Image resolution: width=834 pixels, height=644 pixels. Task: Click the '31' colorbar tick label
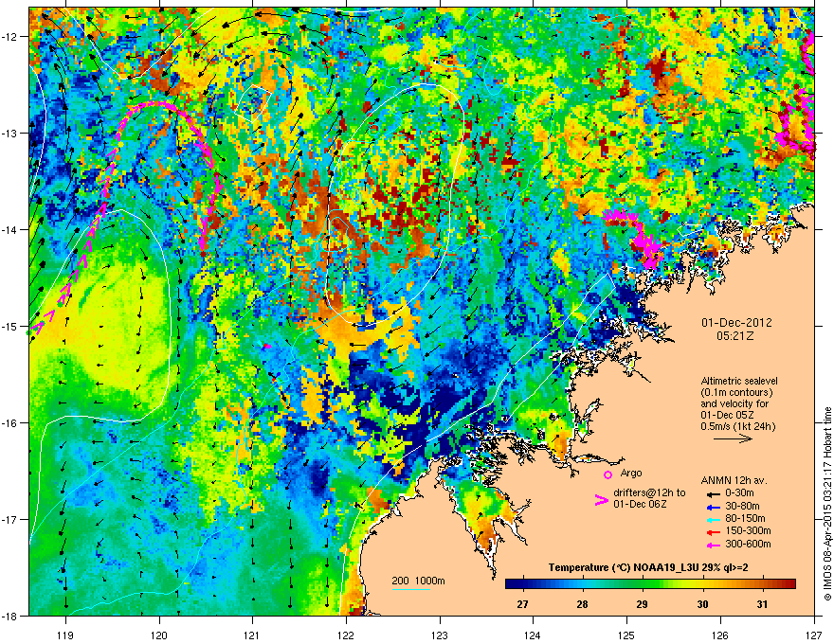click(762, 604)
